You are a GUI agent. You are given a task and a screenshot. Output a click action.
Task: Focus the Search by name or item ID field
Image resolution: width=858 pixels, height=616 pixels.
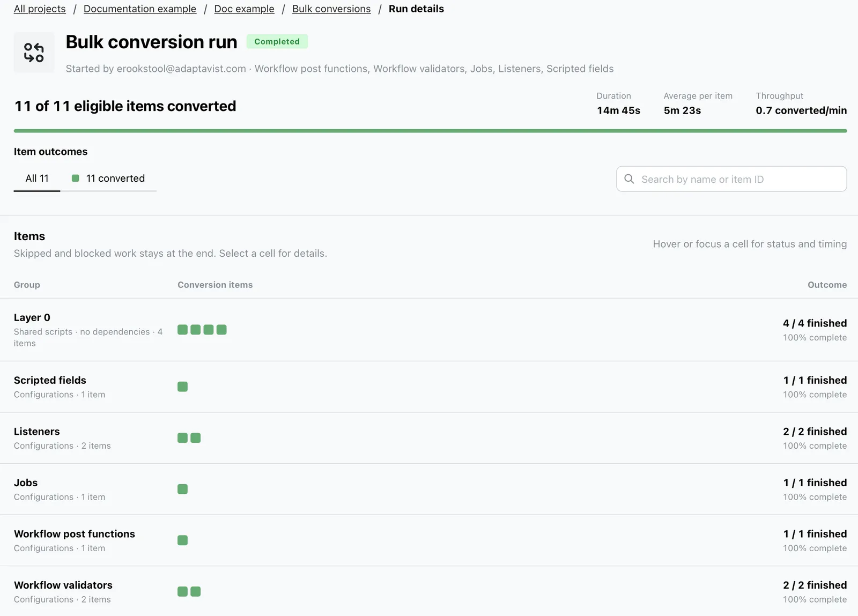pyautogui.click(x=731, y=179)
